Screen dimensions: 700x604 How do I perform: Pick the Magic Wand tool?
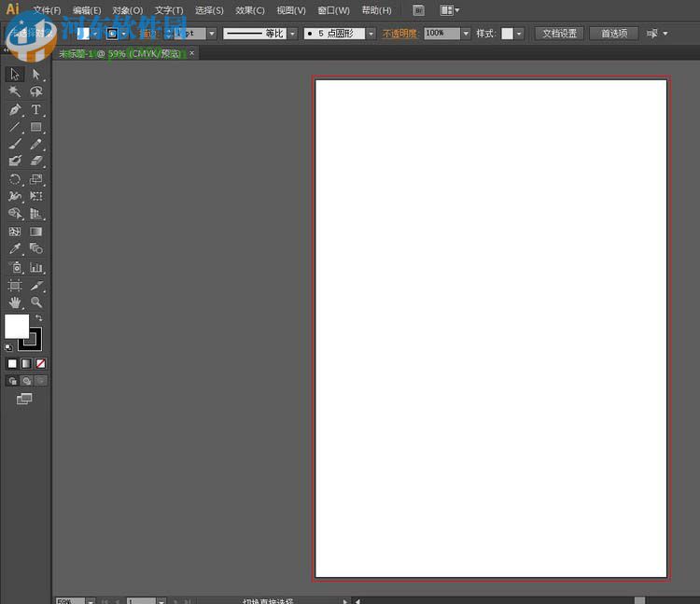coord(15,91)
